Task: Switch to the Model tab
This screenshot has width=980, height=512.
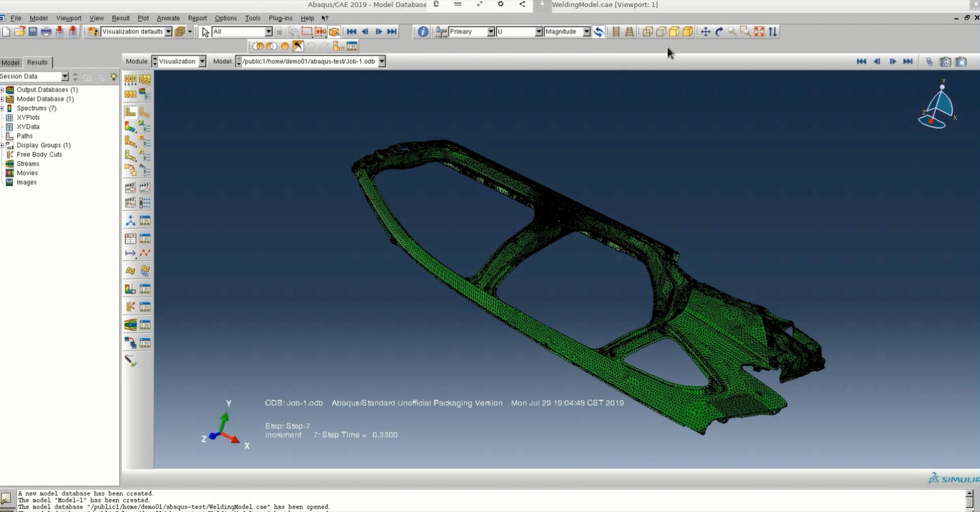Action: [11, 62]
